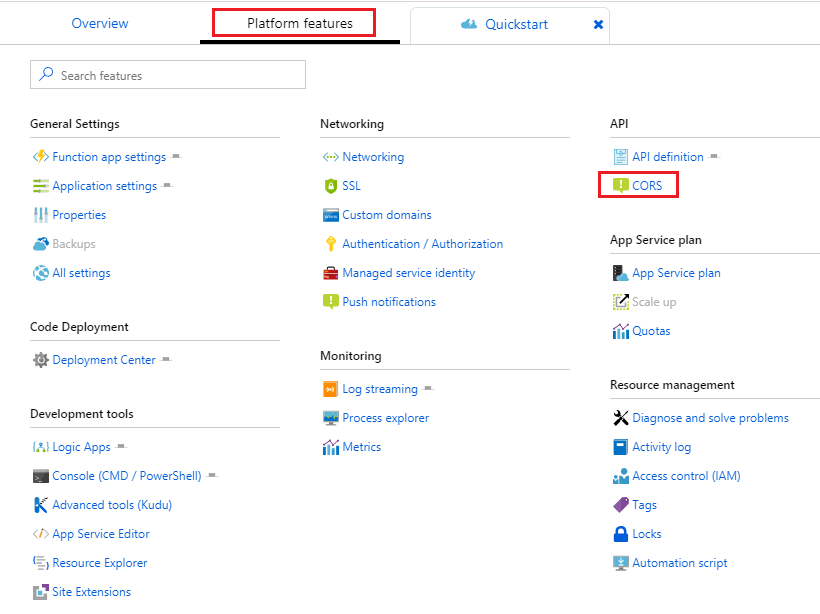Screen dimensions: 820x614
Task: Open the API definition link
Action: [667, 157]
